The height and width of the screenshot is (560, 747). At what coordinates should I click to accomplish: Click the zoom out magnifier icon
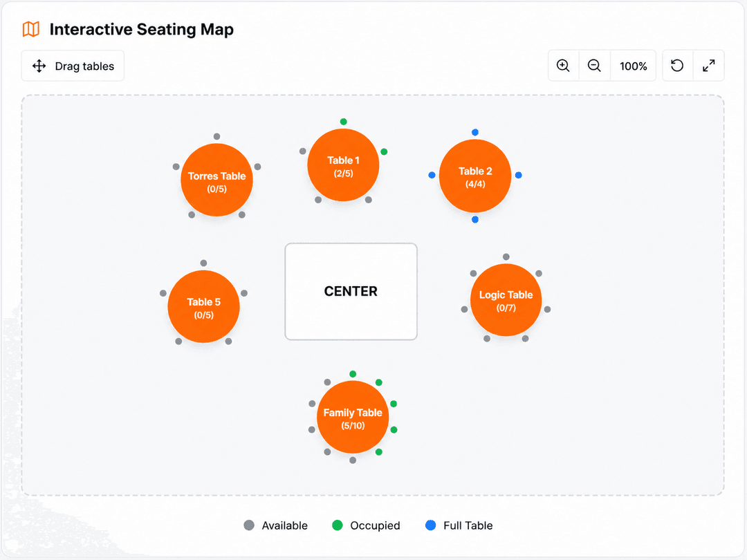click(x=594, y=66)
